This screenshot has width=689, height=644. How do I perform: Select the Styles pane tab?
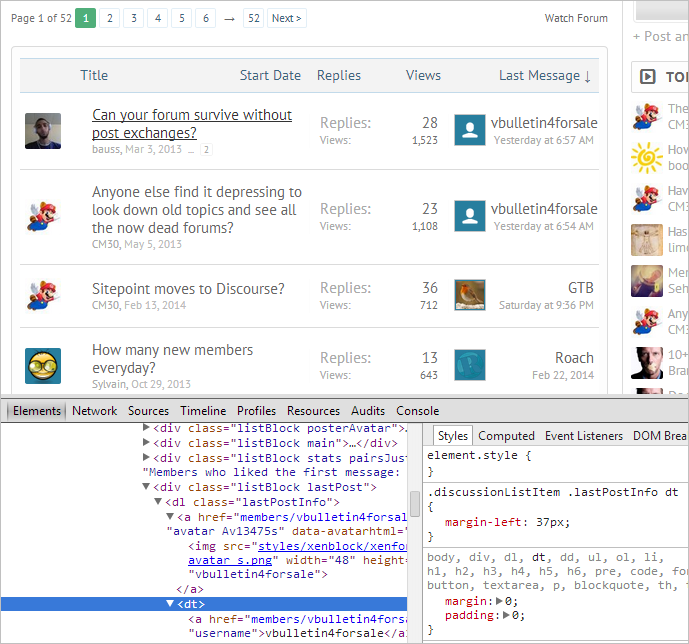pos(453,436)
